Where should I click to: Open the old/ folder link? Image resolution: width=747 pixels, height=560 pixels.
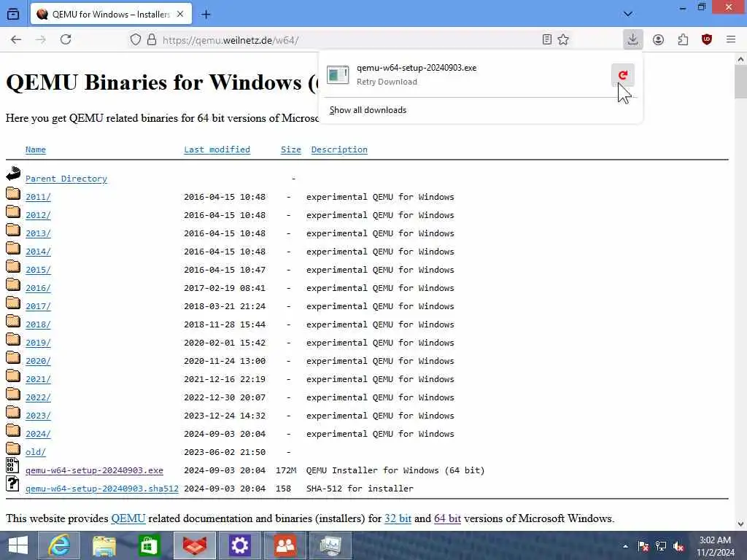tap(36, 452)
